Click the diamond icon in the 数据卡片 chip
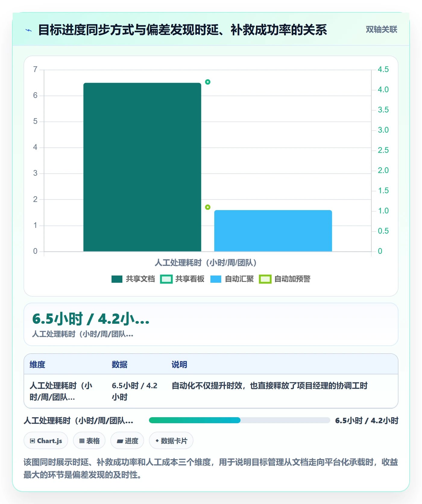Image resolution: width=422 pixels, height=504 pixels. click(x=157, y=441)
